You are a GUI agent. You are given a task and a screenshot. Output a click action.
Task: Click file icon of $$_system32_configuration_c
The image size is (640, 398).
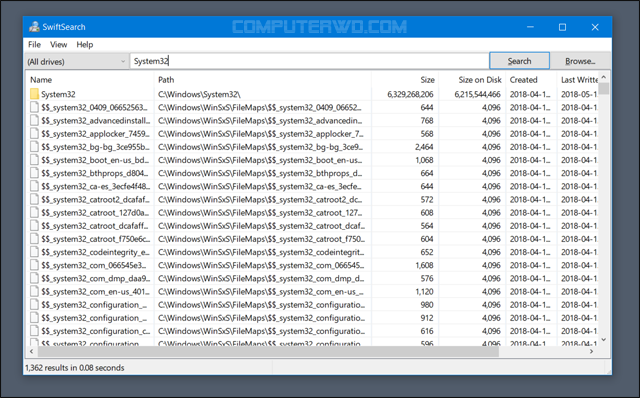click(x=34, y=331)
